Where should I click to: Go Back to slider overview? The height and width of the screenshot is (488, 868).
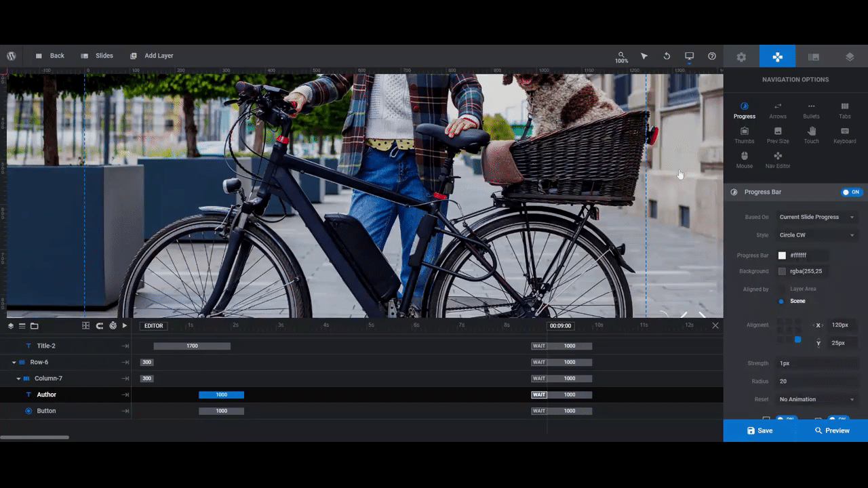tap(50, 56)
